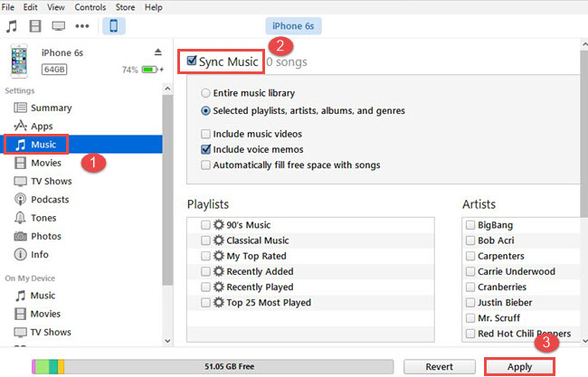588x377 pixels.
Task: Open the Music library icon in toolbar
Action: point(12,26)
